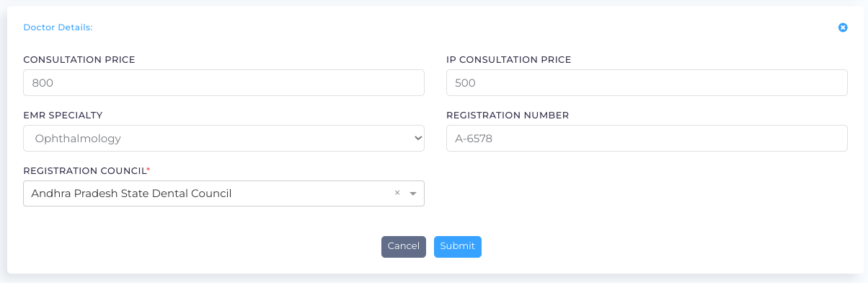Click the EMR SPECIALTY label
Viewport: 868px width, 283px height.
click(63, 115)
